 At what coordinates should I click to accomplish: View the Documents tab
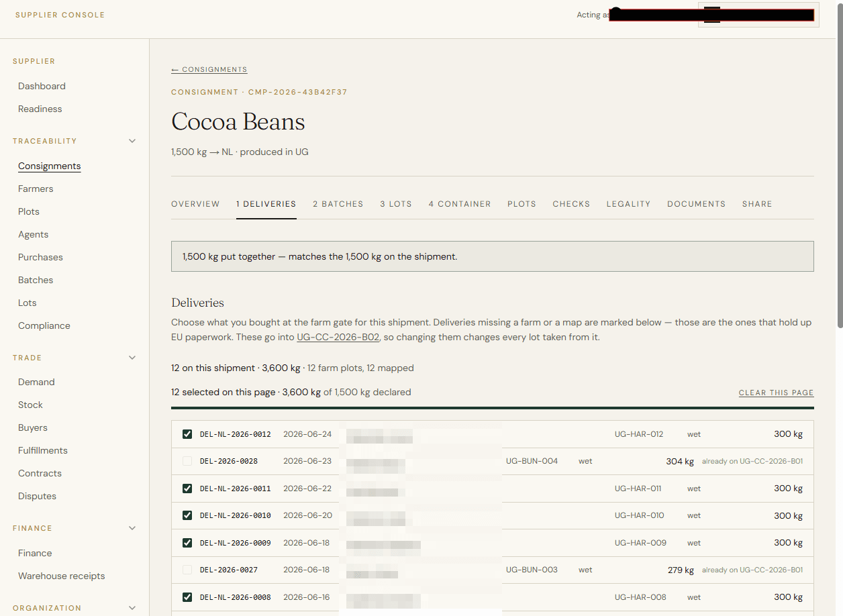pyautogui.click(x=696, y=204)
